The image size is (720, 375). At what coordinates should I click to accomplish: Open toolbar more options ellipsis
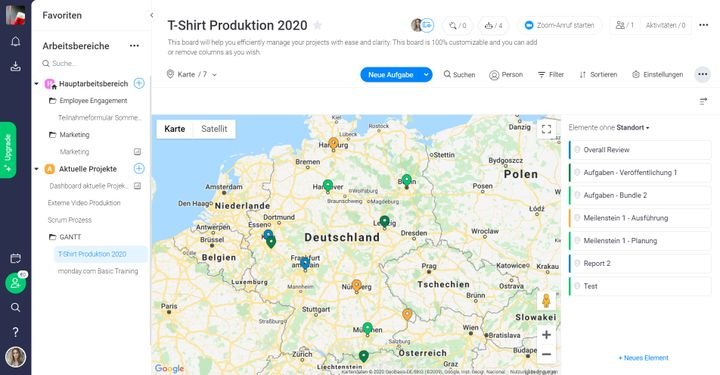point(703,74)
